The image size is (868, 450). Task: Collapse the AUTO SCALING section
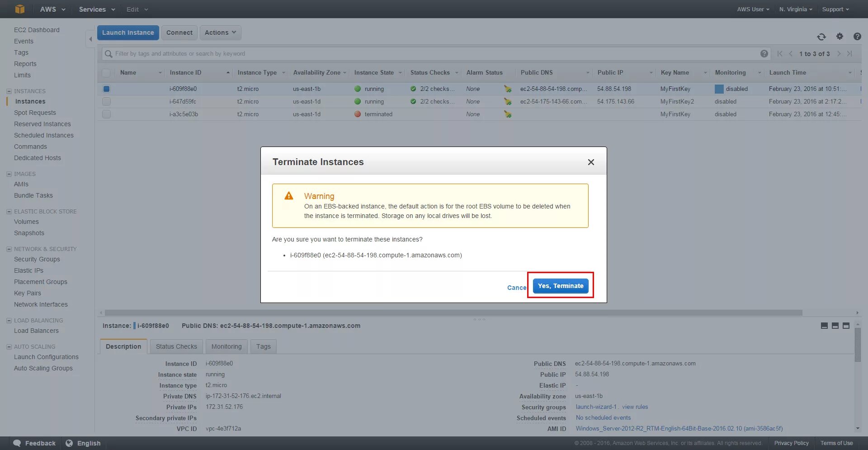tap(9, 347)
